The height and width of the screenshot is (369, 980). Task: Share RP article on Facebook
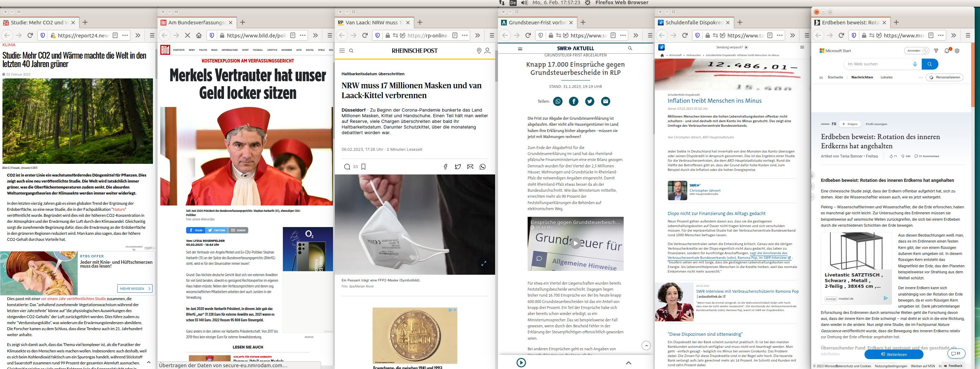[x=445, y=167]
